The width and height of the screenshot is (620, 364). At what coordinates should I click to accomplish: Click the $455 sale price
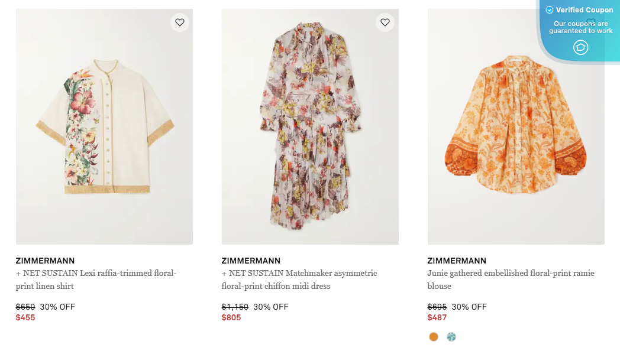click(24, 317)
